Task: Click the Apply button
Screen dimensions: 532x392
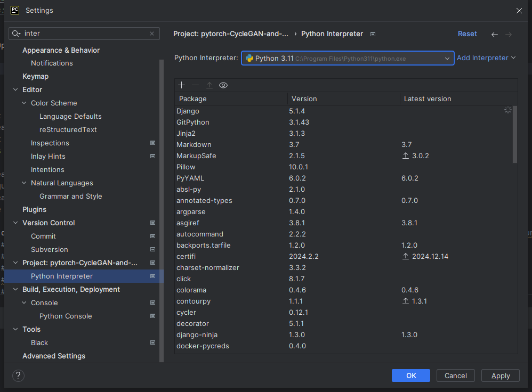Action: (501, 375)
